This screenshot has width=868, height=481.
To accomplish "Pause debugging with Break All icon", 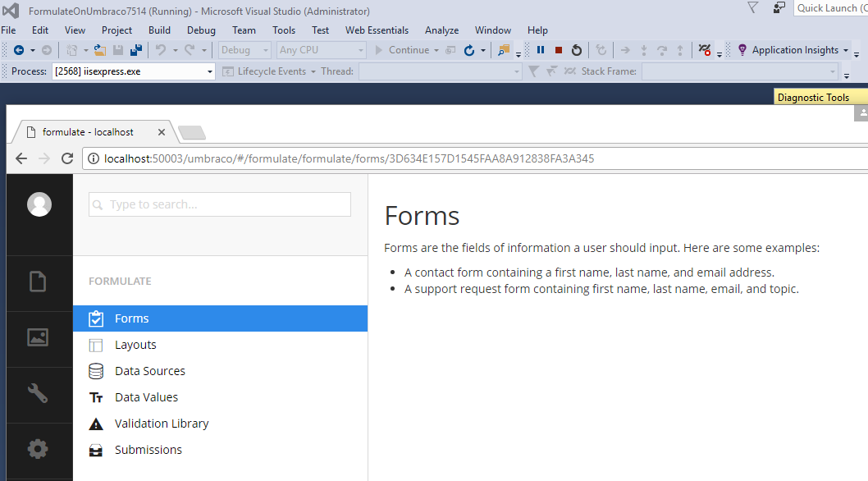I will pyautogui.click(x=541, y=50).
